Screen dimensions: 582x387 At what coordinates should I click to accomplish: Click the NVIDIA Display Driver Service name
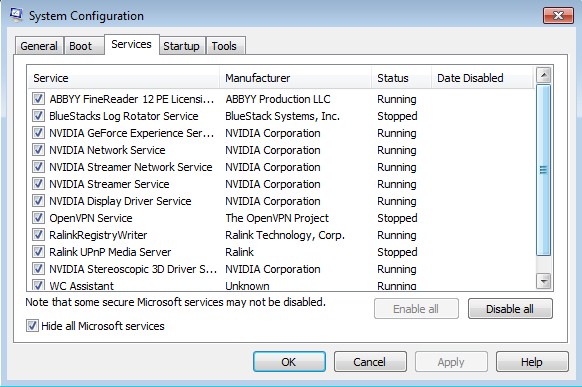(x=120, y=201)
